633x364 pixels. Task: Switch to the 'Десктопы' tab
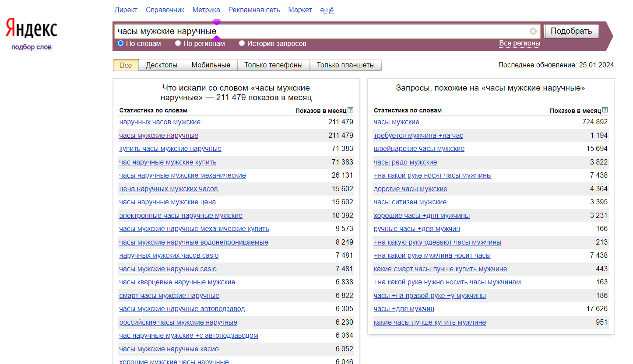coord(162,65)
